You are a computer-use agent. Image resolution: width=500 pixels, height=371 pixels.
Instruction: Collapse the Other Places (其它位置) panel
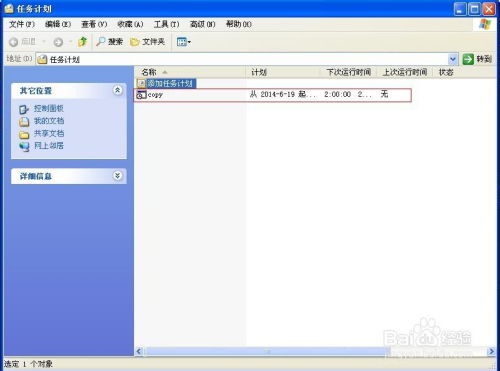(117, 90)
